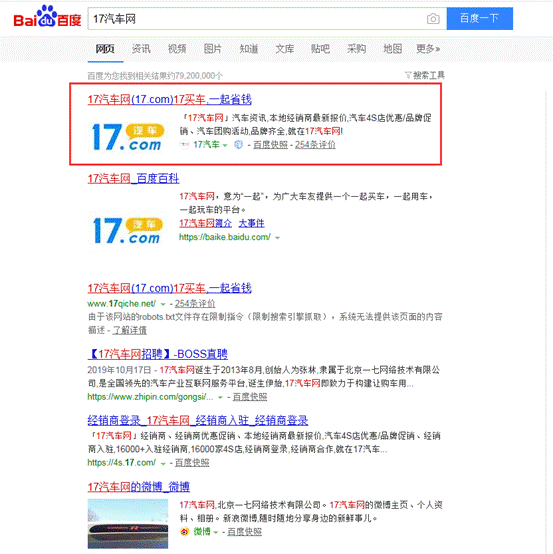Open the 17汽车网简介 link
The height and width of the screenshot is (554, 553).
(206, 223)
